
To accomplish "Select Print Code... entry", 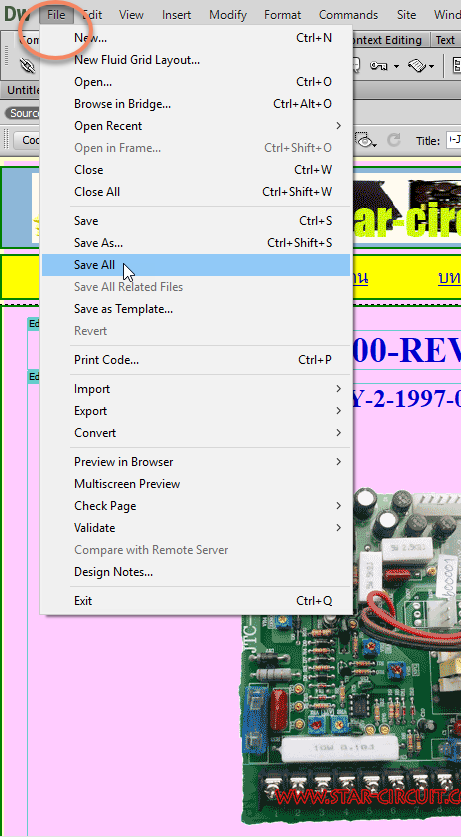I will (x=196, y=360).
